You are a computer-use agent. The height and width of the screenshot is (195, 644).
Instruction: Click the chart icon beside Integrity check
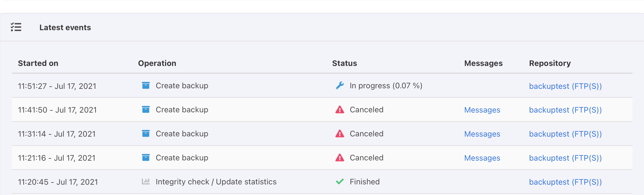pos(146,182)
